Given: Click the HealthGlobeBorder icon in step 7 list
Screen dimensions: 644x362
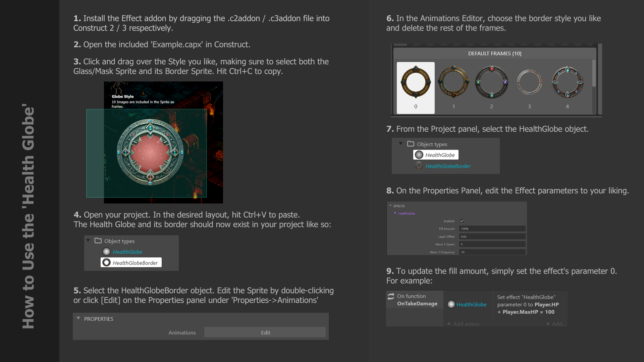Looking at the screenshot, I should coord(419,166).
